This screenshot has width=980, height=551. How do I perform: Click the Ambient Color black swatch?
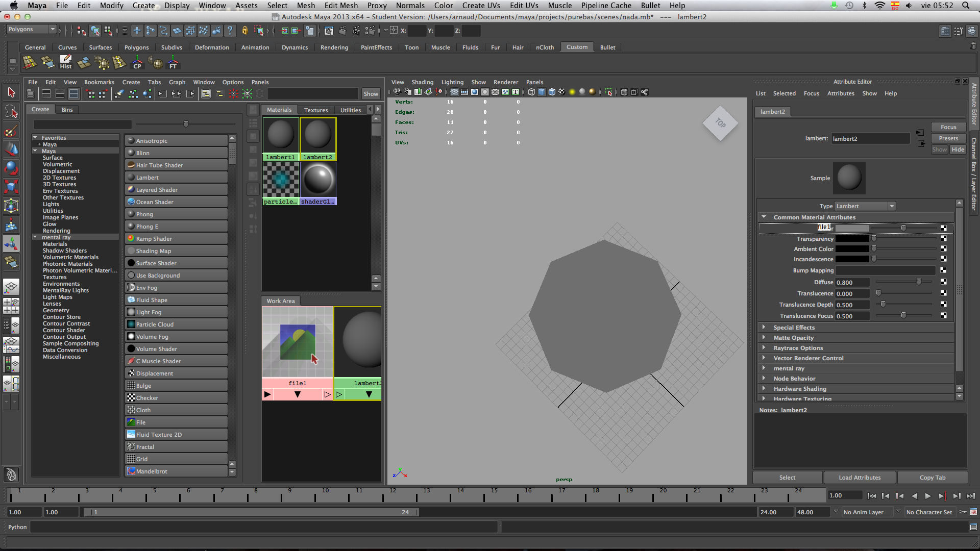pos(852,249)
